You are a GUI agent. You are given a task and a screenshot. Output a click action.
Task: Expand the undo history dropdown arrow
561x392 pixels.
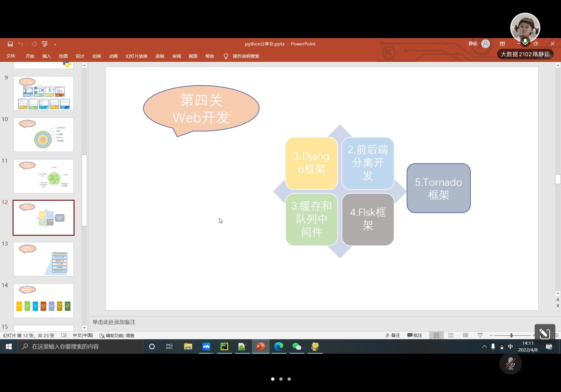[x=27, y=44]
